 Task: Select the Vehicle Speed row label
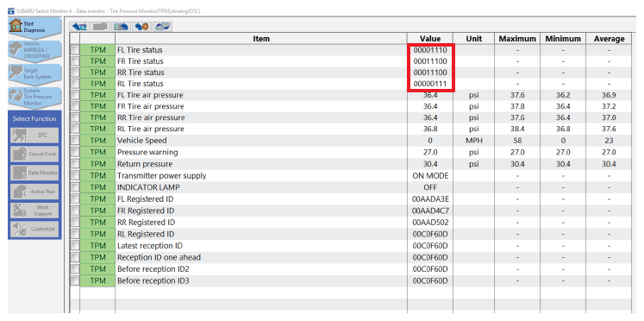[x=142, y=141]
